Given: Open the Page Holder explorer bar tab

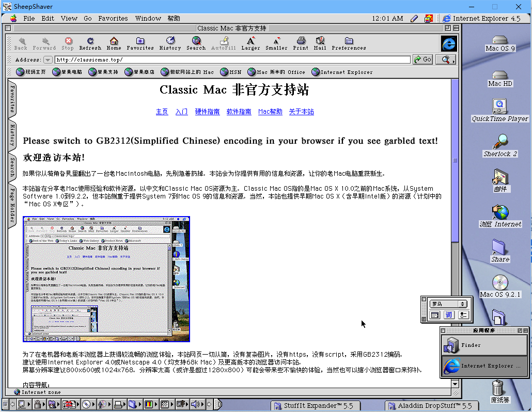Looking at the screenshot, I should pos(12,205).
